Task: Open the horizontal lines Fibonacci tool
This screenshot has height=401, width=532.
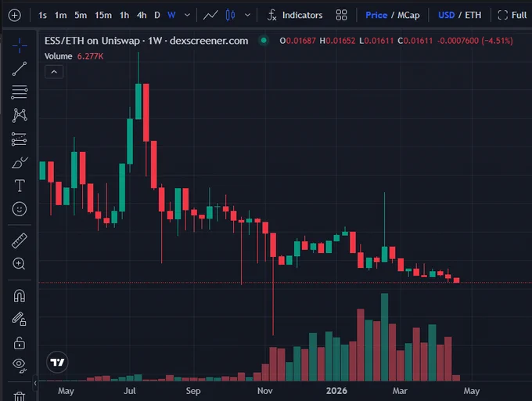Action: click(20, 92)
